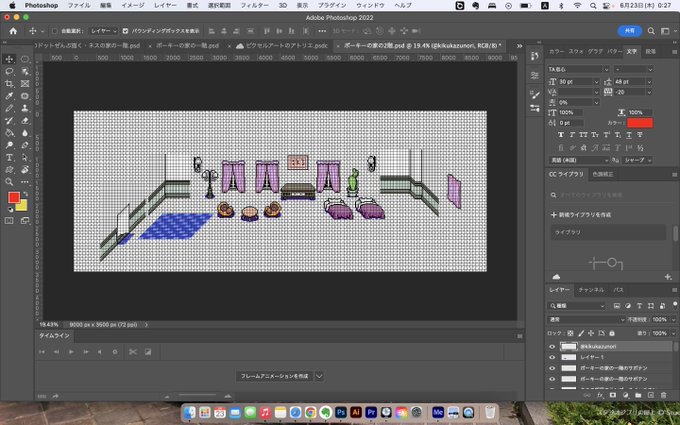
Task: Select the Blur tool
Action: tap(25, 133)
